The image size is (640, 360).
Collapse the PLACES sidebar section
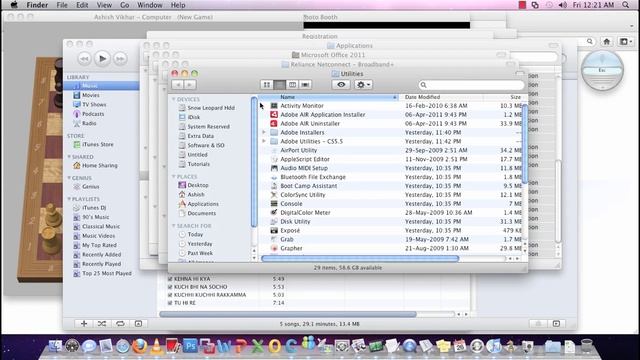pos(173,176)
